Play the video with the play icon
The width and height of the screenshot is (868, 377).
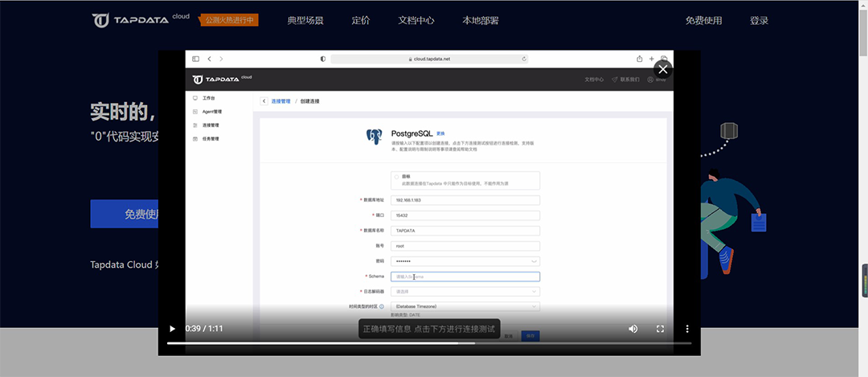172,329
